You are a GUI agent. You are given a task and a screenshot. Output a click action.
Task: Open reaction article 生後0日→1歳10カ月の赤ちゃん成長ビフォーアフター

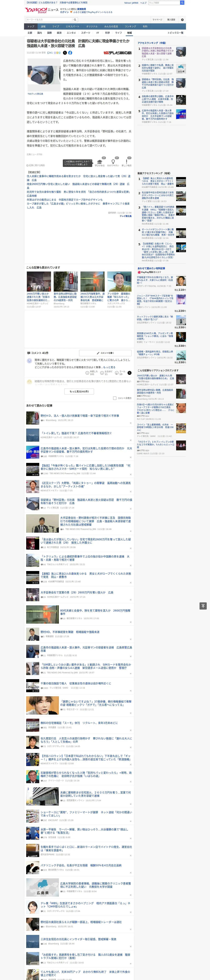(x=156, y=409)
